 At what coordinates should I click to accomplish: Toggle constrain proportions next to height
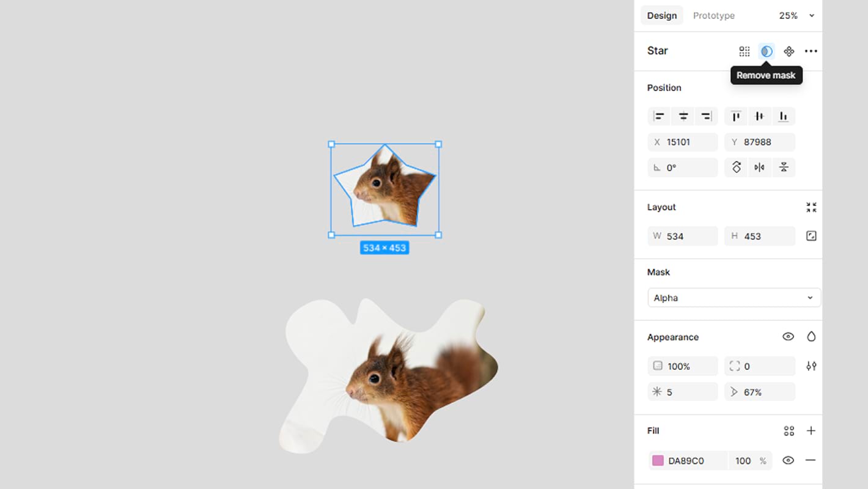coord(811,236)
